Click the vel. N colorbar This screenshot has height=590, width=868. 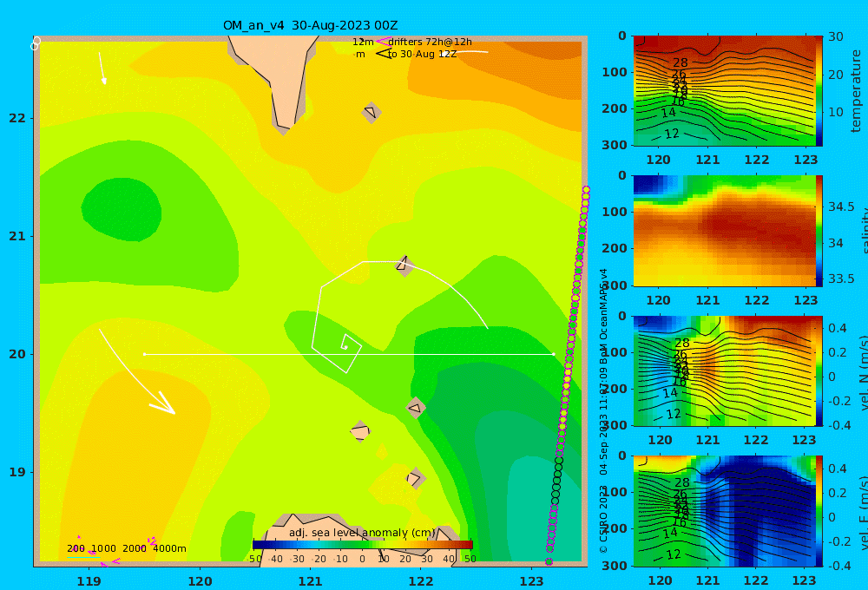pos(819,370)
